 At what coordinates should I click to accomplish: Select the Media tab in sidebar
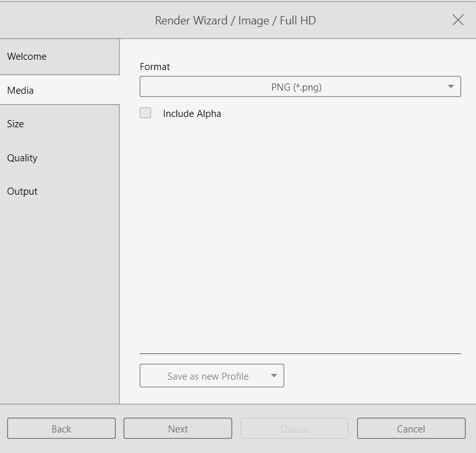(x=59, y=91)
